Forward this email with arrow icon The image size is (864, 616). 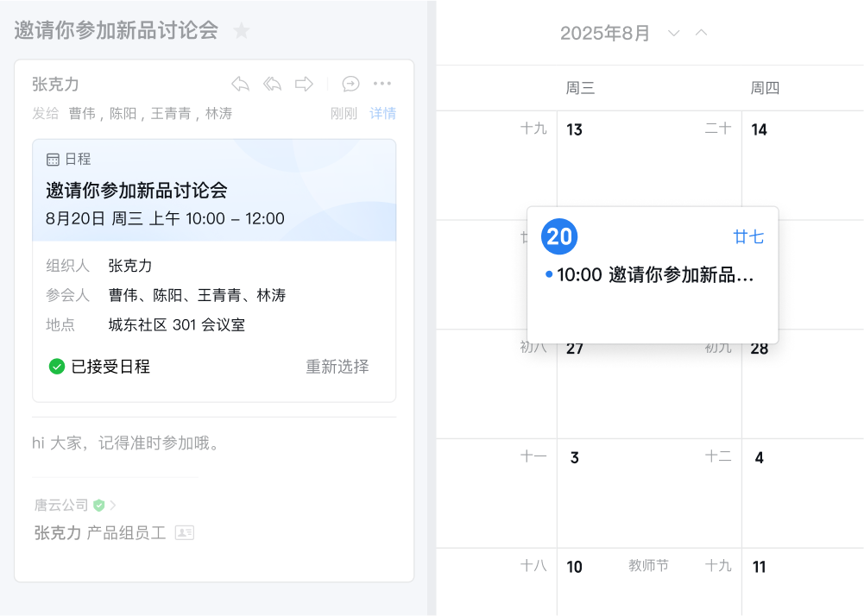pos(304,84)
